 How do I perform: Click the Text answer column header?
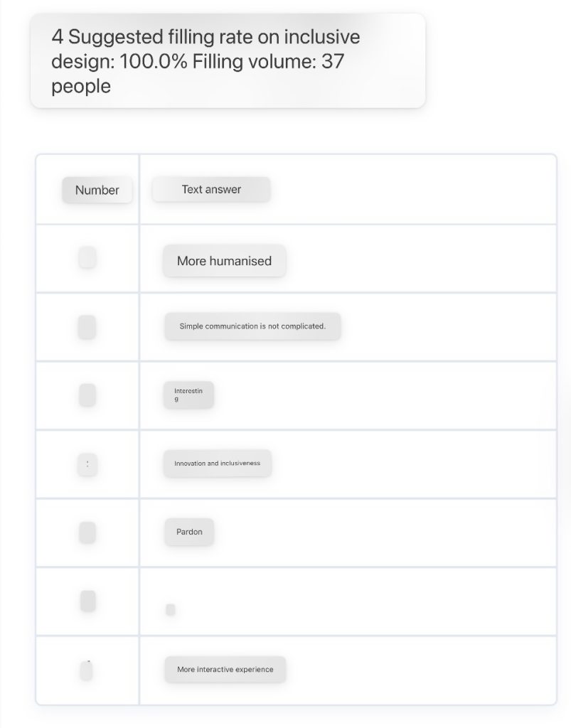(211, 189)
